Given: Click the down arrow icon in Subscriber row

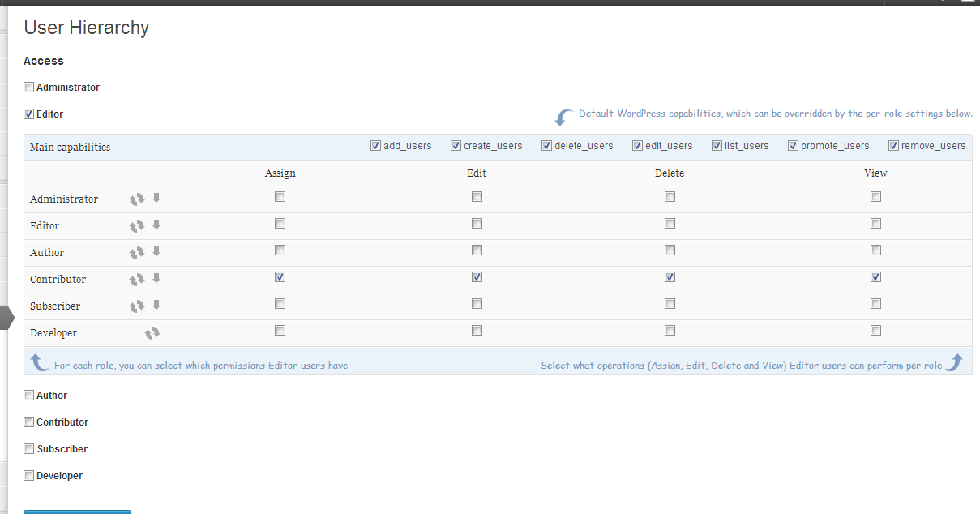Looking at the screenshot, I should [156, 305].
